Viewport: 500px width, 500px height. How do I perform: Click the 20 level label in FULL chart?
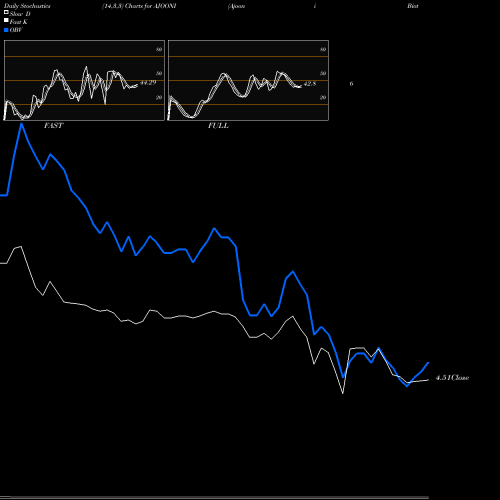(x=323, y=97)
